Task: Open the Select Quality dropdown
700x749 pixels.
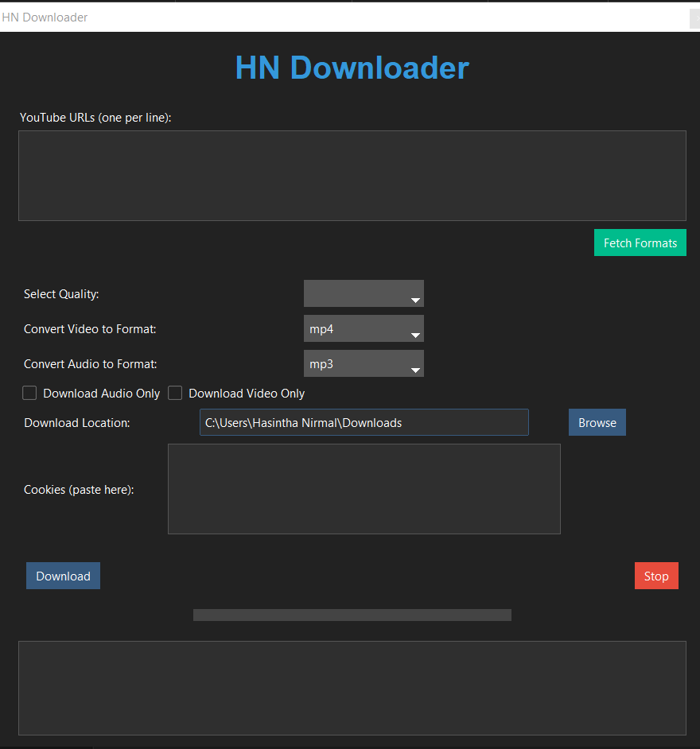Action: click(364, 293)
